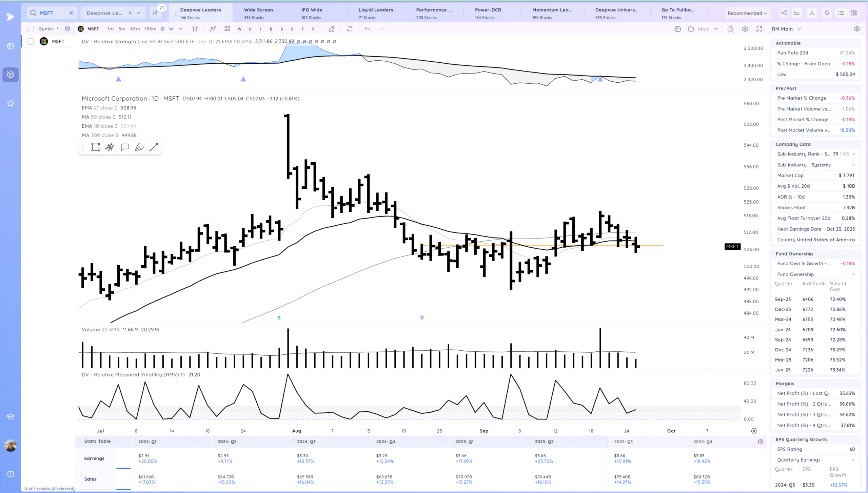Open the stats table settings gear

point(761,441)
